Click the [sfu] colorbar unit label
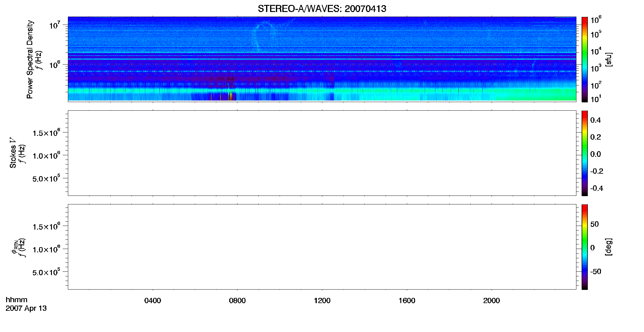644x332 pixels. tap(609, 59)
